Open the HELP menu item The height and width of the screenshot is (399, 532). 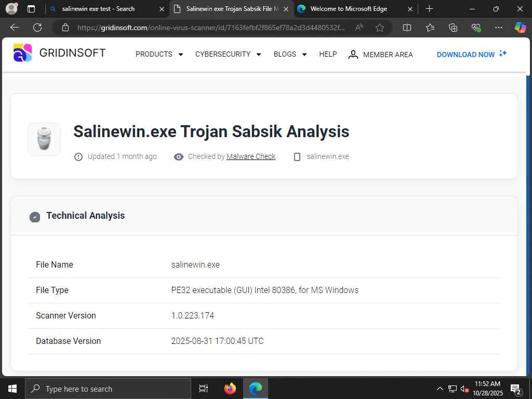(x=328, y=54)
